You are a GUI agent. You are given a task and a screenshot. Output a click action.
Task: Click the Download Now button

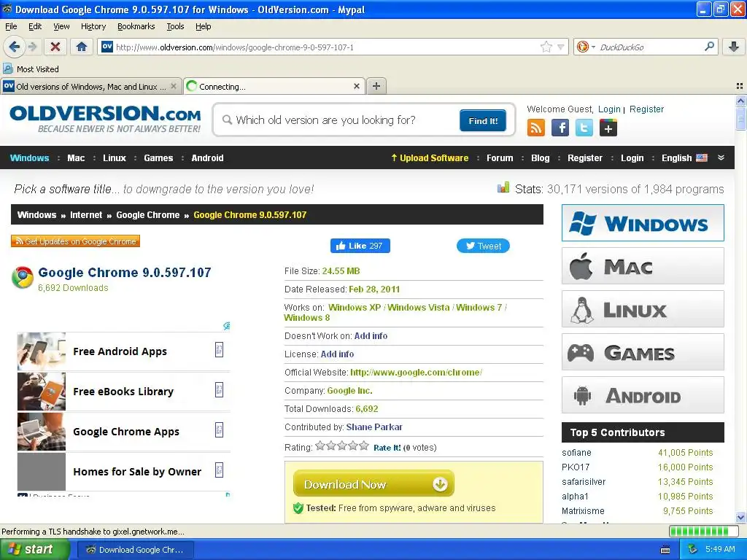(373, 484)
